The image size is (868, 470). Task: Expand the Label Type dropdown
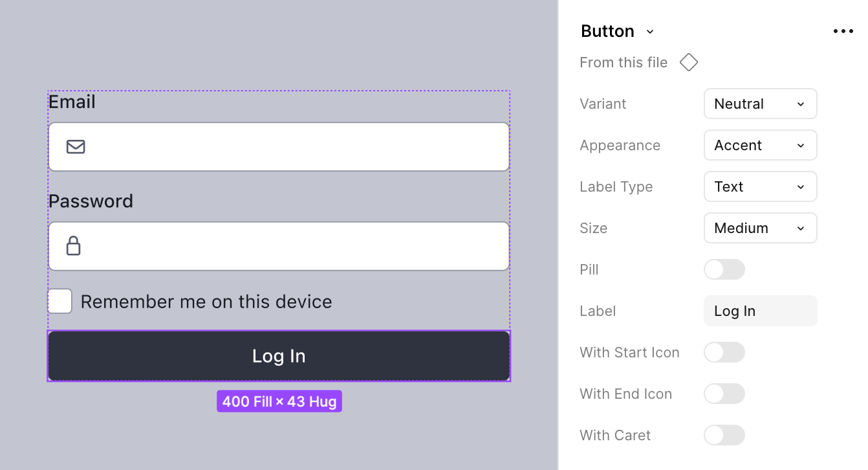coord(760,186)
